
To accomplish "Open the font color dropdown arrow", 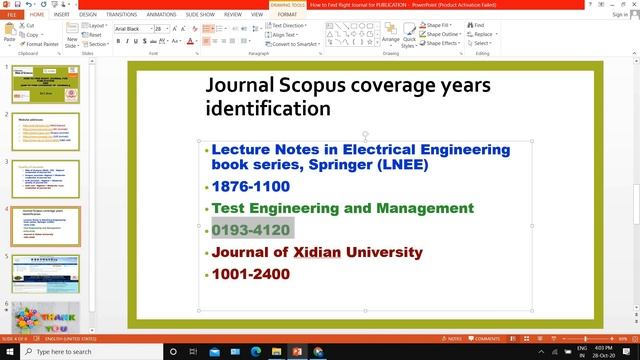I will click(197, 41).
